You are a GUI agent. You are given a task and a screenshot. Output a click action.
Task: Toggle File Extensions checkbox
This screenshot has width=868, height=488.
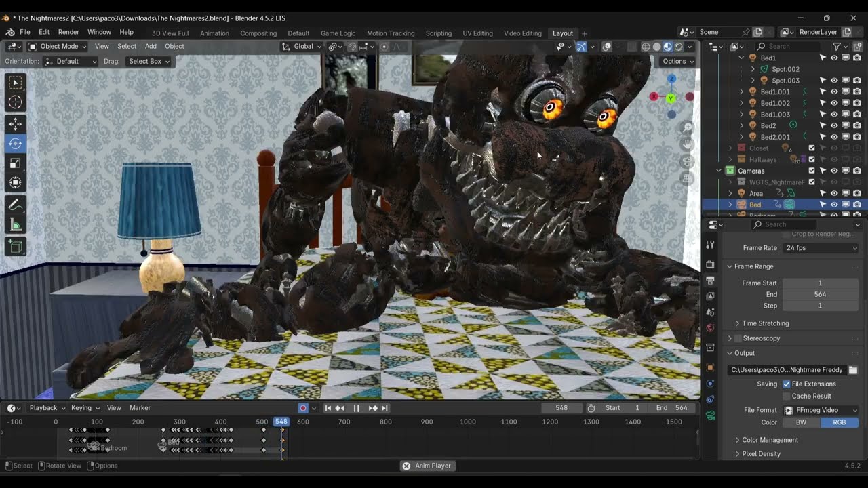tap(787, 384)
